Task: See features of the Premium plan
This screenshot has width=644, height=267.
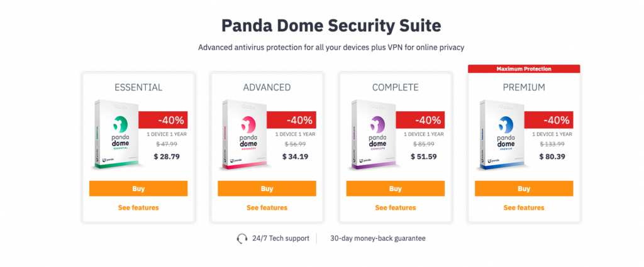Action: coord(524,207)
